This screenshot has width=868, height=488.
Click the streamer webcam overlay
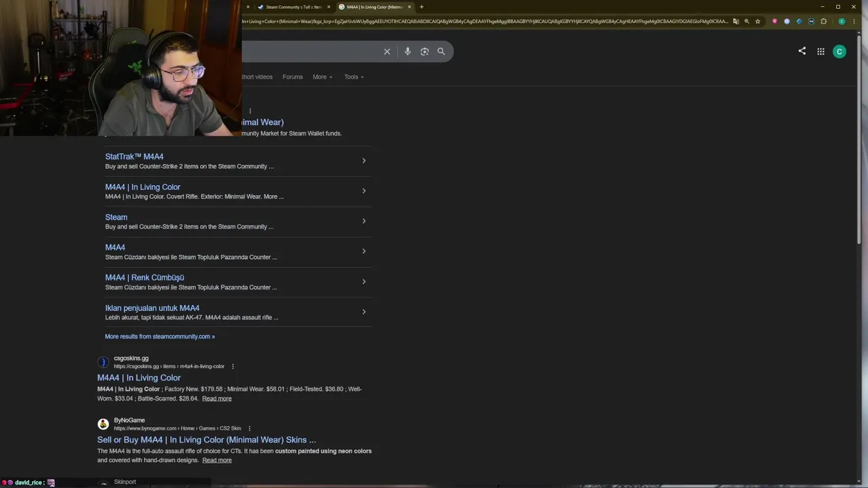pyautogui.click(x=121, y=68)
